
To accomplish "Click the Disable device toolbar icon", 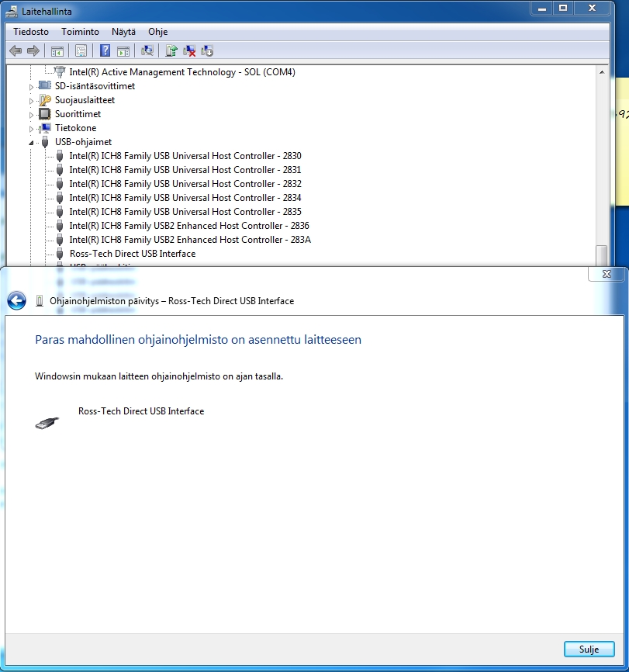I will pyautogui.click(x=207, y=51).
